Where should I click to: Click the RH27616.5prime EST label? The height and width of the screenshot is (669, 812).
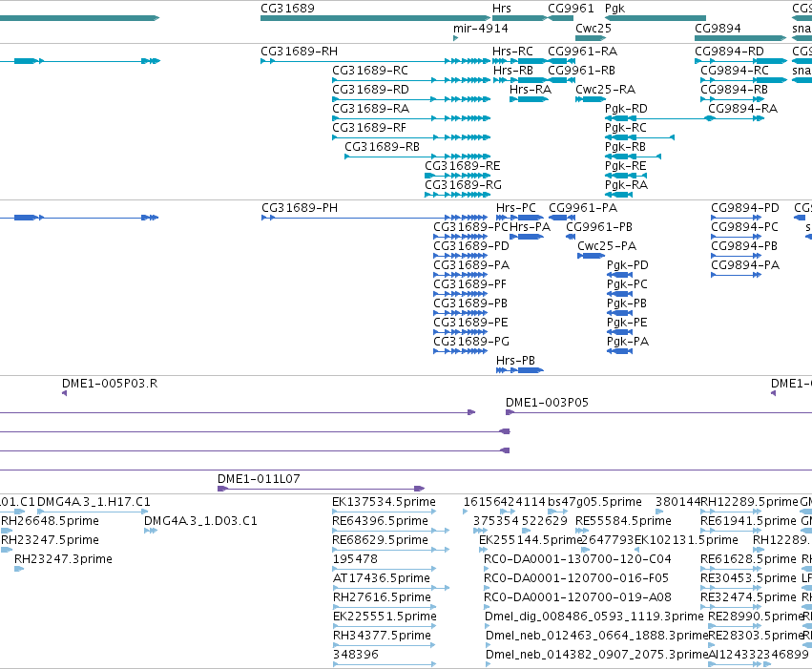pos(382,597)
